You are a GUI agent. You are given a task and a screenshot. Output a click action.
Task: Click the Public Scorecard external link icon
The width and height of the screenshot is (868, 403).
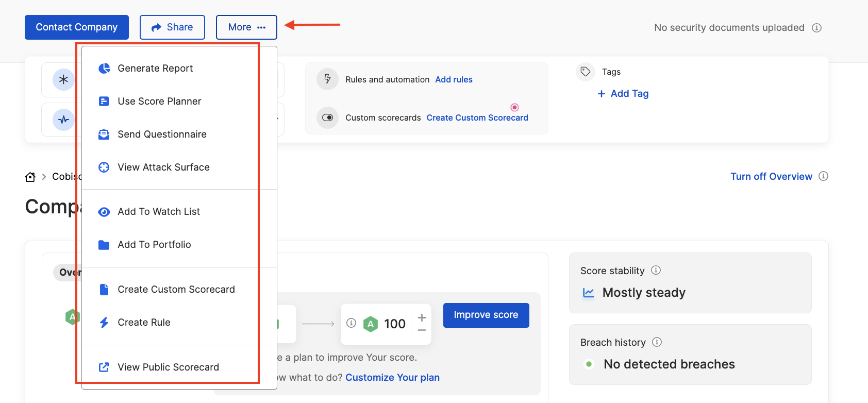click(104, 367)
